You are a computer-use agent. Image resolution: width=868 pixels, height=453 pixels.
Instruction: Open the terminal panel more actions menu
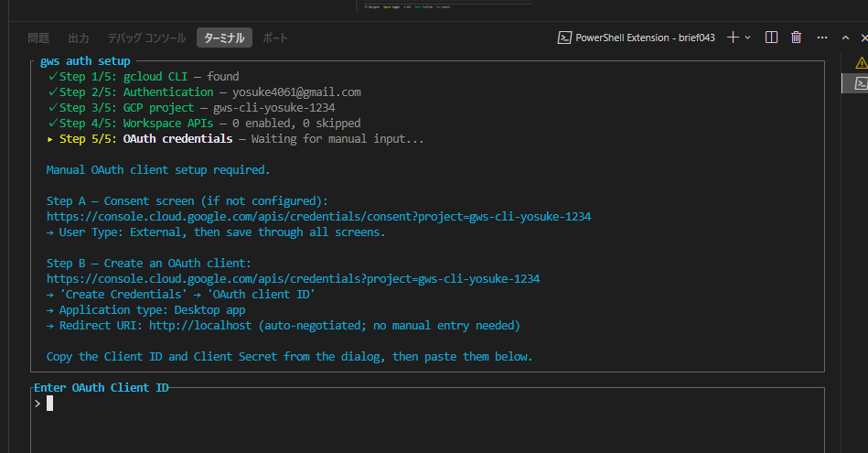click(x=821, y=38)
